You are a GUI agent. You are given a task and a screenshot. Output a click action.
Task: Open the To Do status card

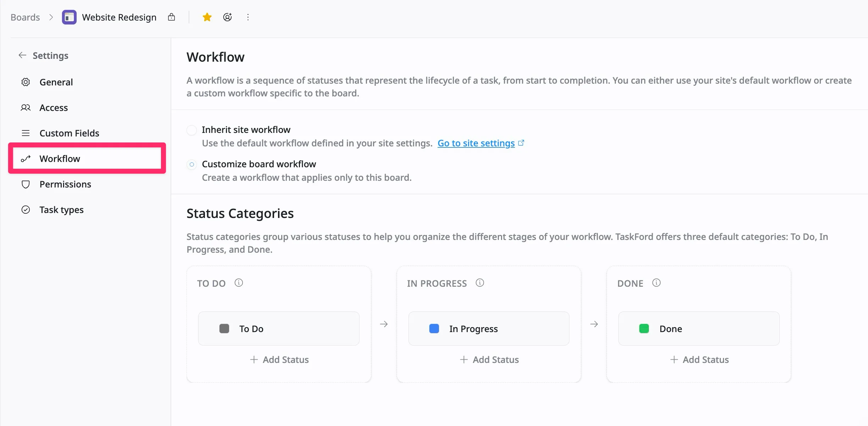[x=279, y=329]
